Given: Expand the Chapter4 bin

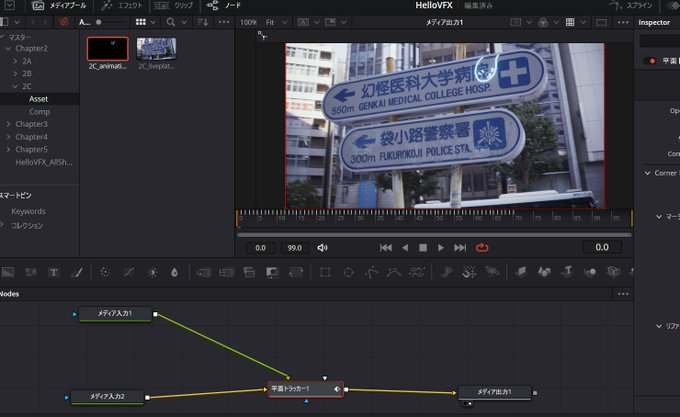Looking at the screenshot, I should 8,137.
